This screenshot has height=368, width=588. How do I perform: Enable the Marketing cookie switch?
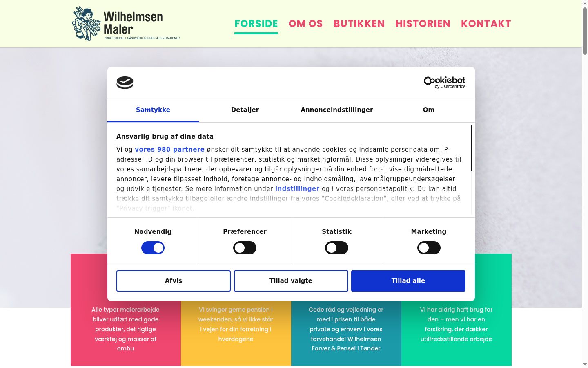point(429,248)
